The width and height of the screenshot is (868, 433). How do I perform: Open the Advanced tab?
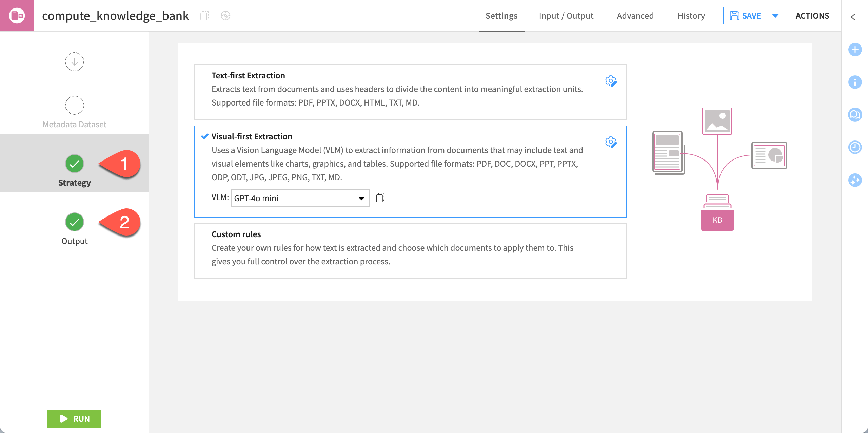[x=635, y=16]
